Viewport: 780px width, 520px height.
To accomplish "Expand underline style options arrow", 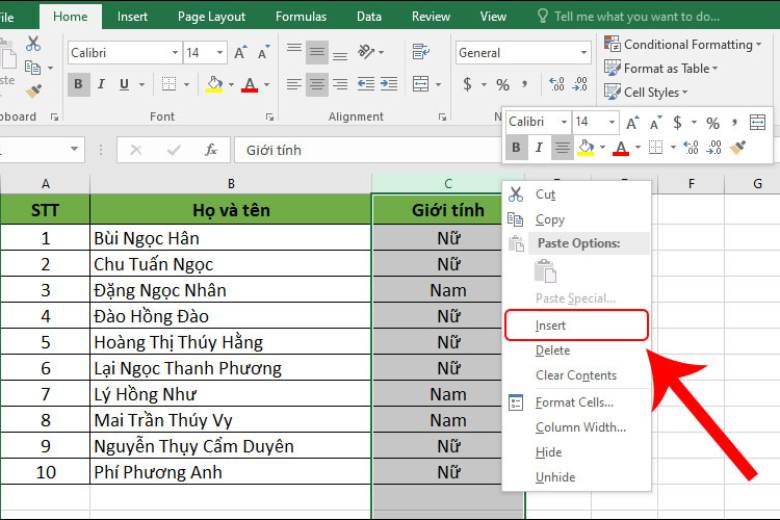I will coord(142,85).
